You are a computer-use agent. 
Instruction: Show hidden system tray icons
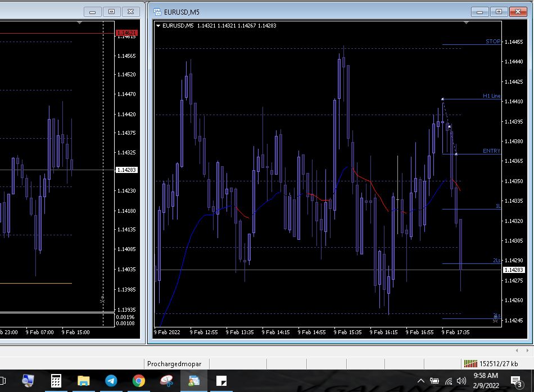(420, 381)
